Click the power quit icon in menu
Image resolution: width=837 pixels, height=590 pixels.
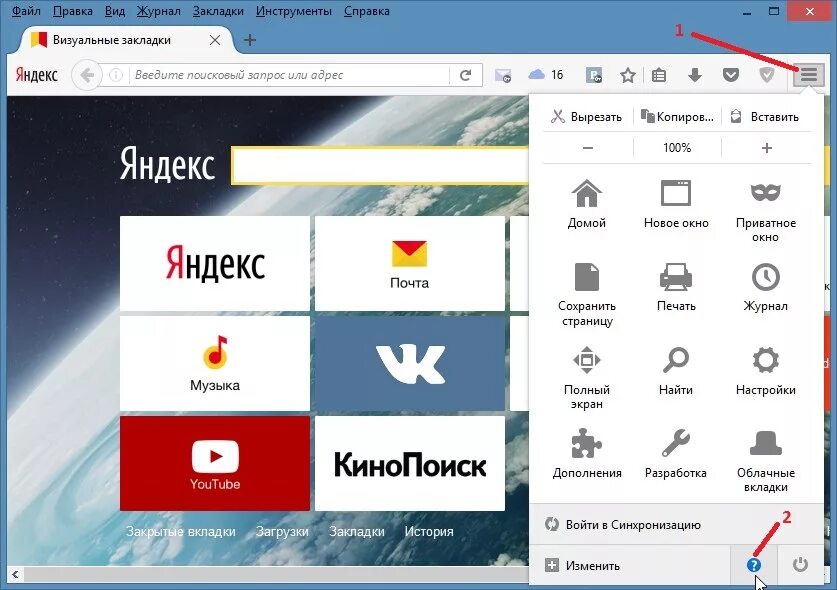click(800, 564)
